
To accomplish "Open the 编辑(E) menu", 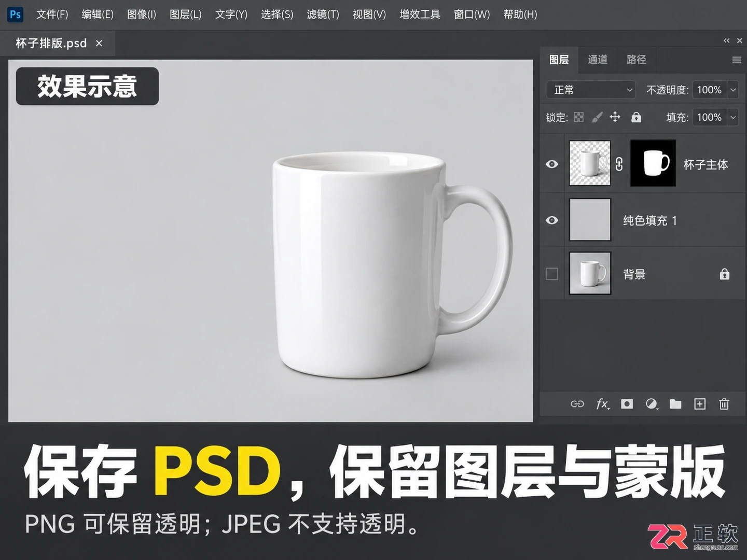I will coord(98,14).
